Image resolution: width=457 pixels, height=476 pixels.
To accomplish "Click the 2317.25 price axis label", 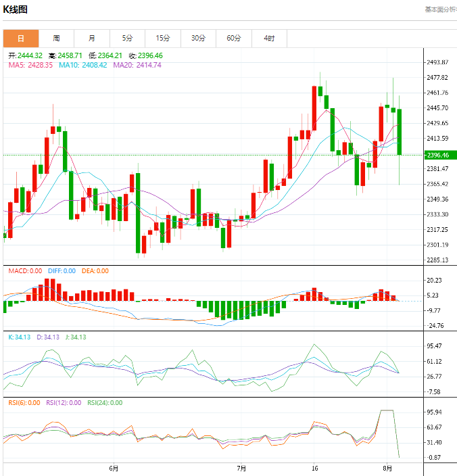I will click(x=437, y=229).
